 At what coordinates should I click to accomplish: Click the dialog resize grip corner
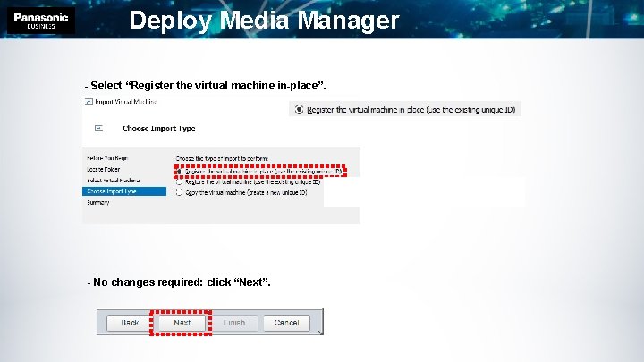[319, 332]
